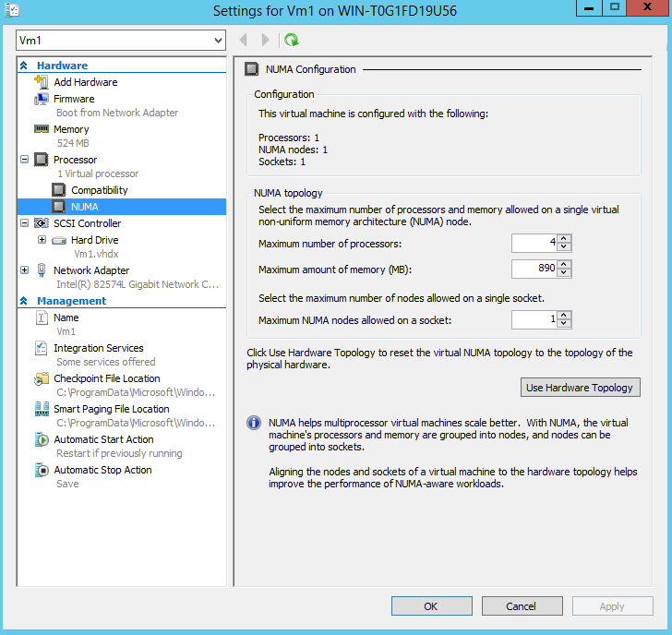Collapse the Hardware section chevron
The height and width of the screenshot is (635, 672).
click(24, 66)
